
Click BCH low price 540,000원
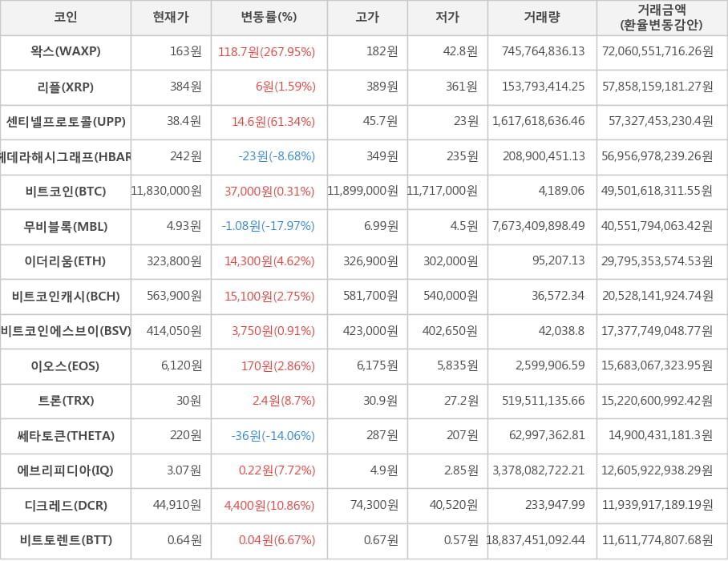451,296
